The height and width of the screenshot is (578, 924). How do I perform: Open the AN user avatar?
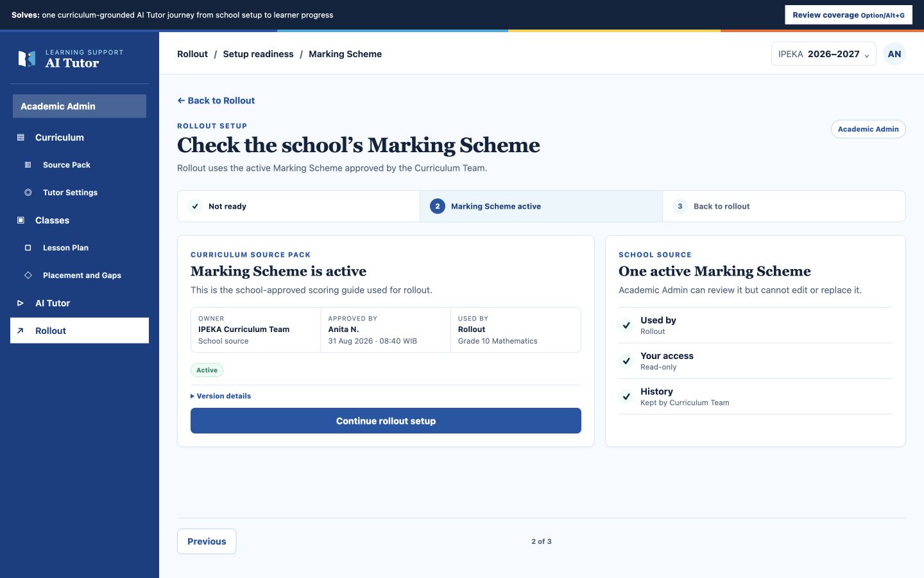click(x=894, y=54)
